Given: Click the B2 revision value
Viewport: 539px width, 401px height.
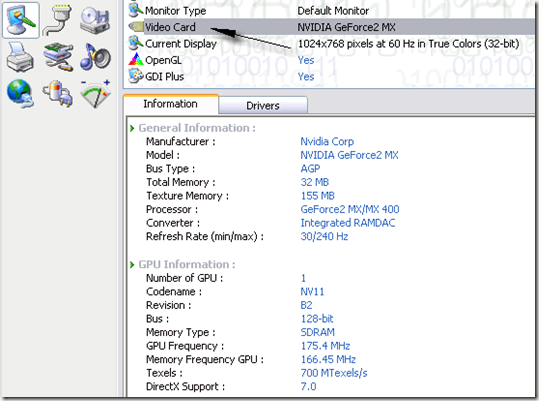Looking at the screenshot, I should point(307,305).
